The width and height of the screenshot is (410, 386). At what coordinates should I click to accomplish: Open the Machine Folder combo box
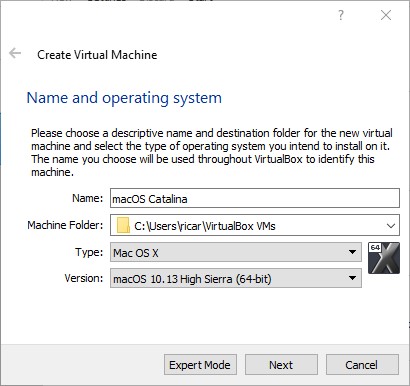[x=255, y=225]
